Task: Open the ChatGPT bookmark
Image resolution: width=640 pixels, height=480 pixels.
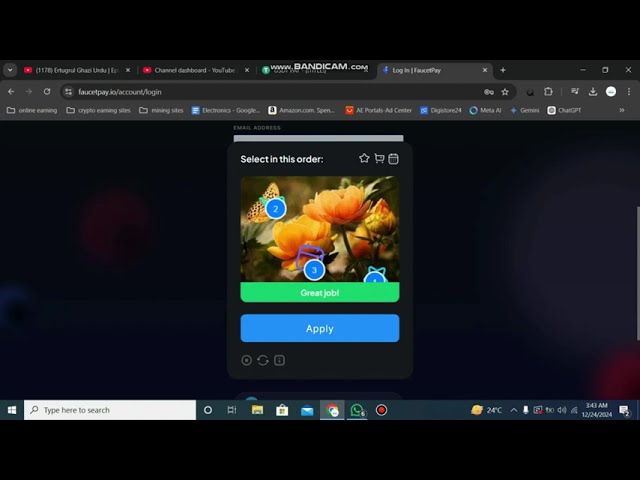Action: pos(564,110)
